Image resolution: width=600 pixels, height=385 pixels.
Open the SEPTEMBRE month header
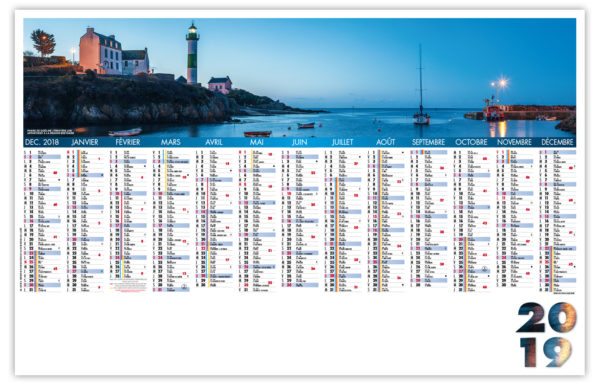(x=428, y=142)
